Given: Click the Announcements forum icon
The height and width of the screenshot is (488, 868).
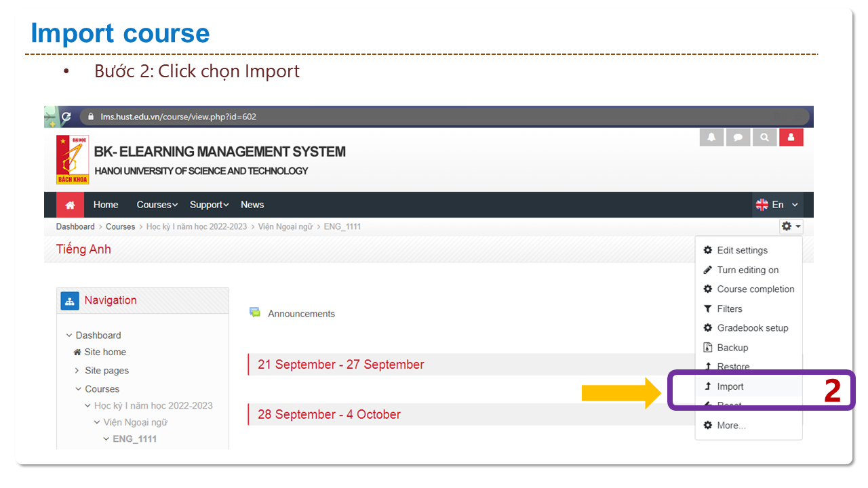Looking at the screenshot, I should 255,312.
